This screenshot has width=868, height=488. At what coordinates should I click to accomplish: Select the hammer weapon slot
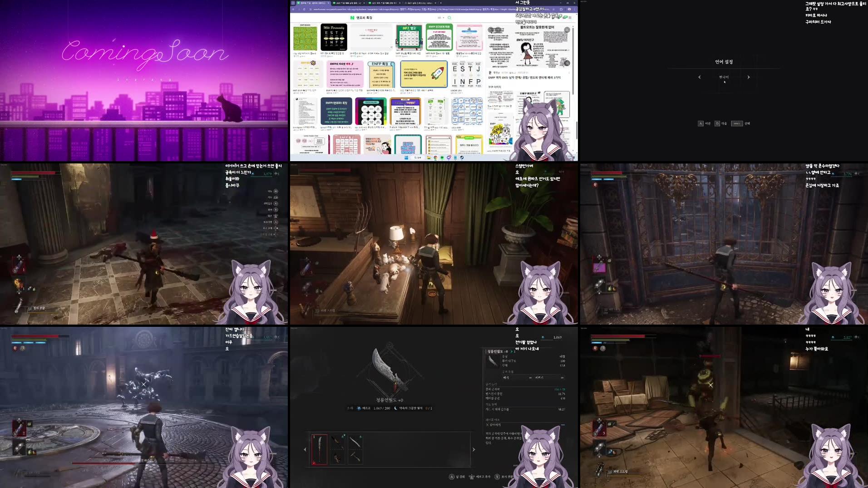coord(355,457)
